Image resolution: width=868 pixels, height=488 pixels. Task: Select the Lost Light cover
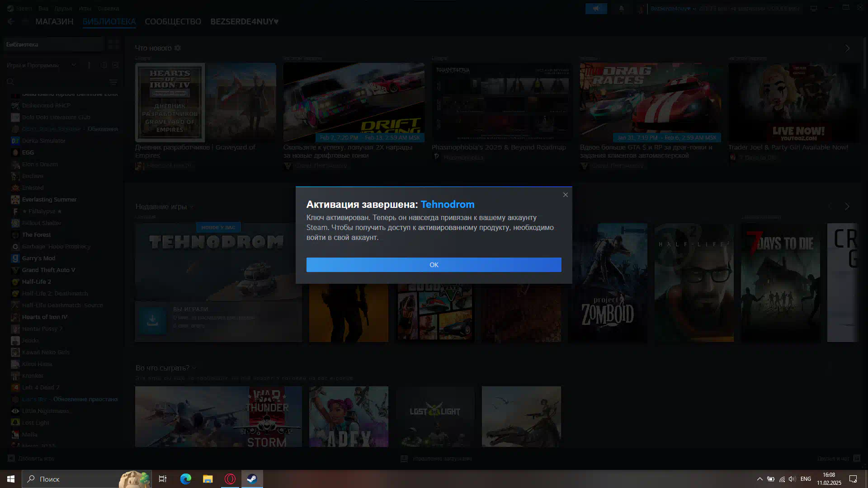pyautogui.click(x=435, y=417)
